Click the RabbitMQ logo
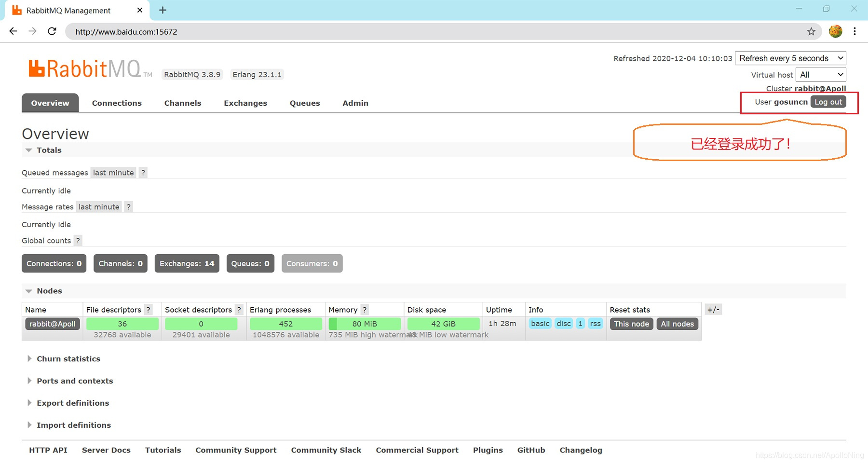Image resolution: width=868 pixels, height=464 pixels. 90,69
